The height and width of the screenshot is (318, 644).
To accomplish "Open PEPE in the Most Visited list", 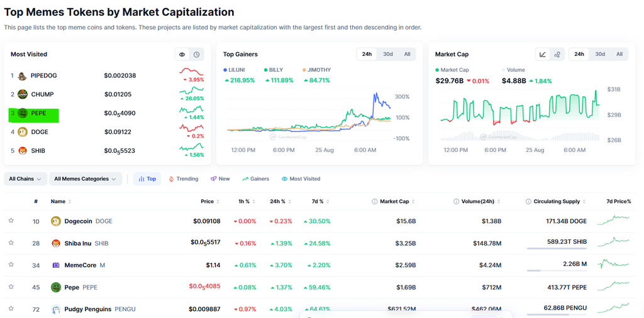I will 38,113.
